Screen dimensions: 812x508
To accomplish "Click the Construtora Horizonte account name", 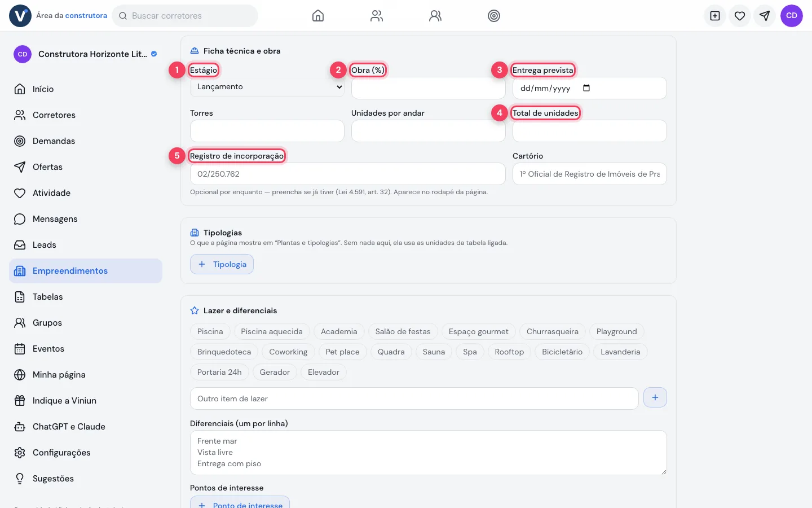I will click(92, 54).
